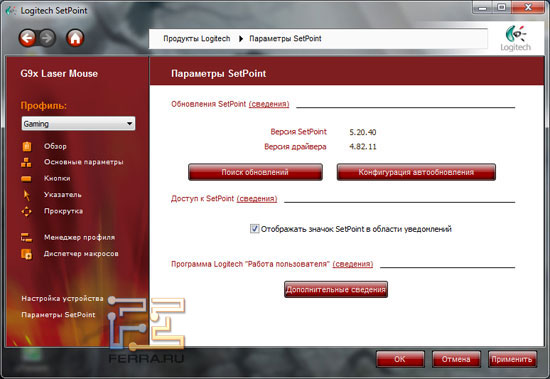Screen dimensions: 550x379
Task: Click Дополнительные сведения button
Action: [x=336, y=290]
